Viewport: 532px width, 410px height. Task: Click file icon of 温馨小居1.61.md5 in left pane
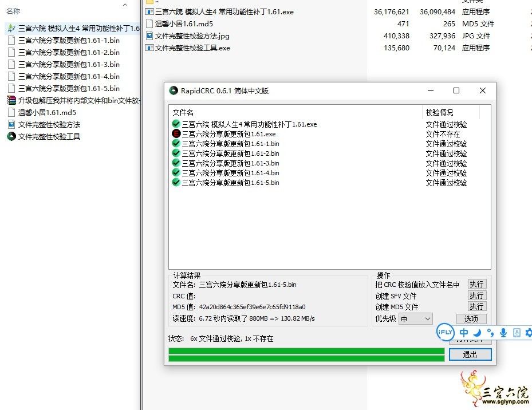pos(11,112)
